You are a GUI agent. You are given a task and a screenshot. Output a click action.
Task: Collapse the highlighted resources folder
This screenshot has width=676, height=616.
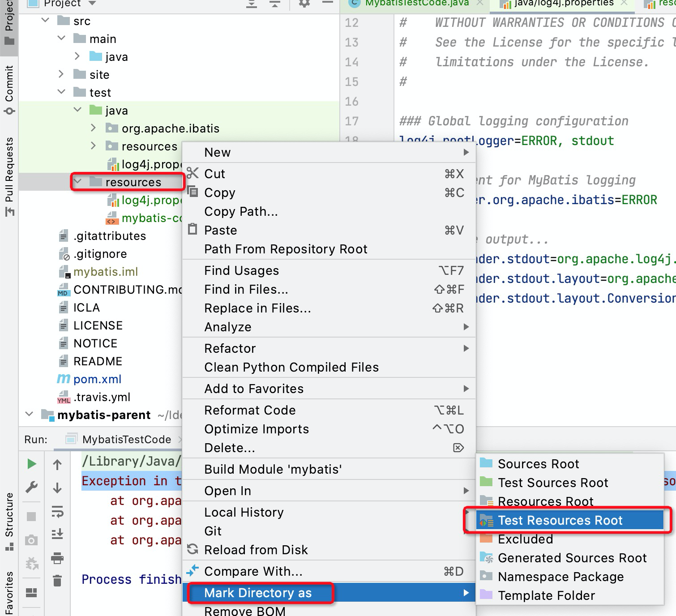tap(78, 182)
